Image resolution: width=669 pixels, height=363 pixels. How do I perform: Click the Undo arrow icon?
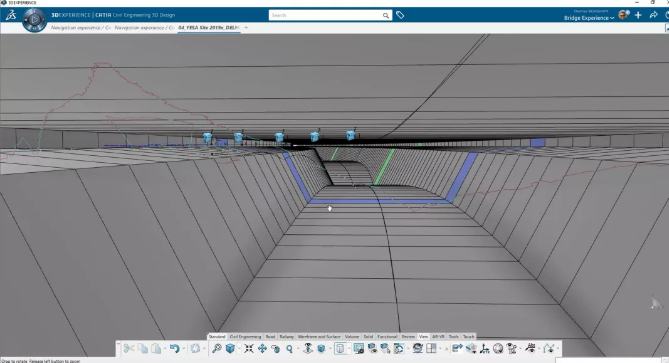[174, 348]
